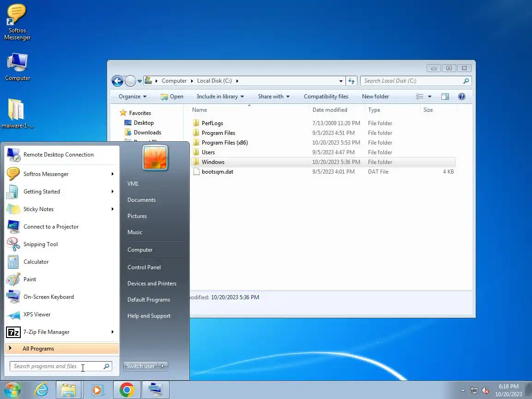
Task: Expand Softros Messenger jump list arrow
Action: click(x=113, y=174)
